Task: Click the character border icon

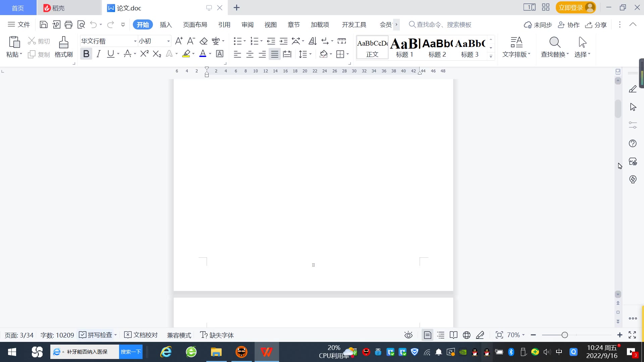Action: pyautogui.click(x=220, y=54)
